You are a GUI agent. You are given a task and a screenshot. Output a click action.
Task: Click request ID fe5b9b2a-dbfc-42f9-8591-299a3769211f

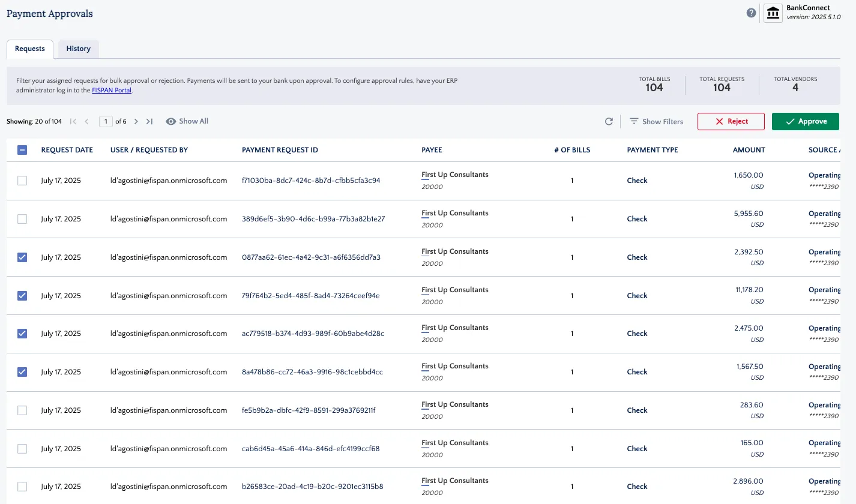pyautogui.click(x=309, y=410)
